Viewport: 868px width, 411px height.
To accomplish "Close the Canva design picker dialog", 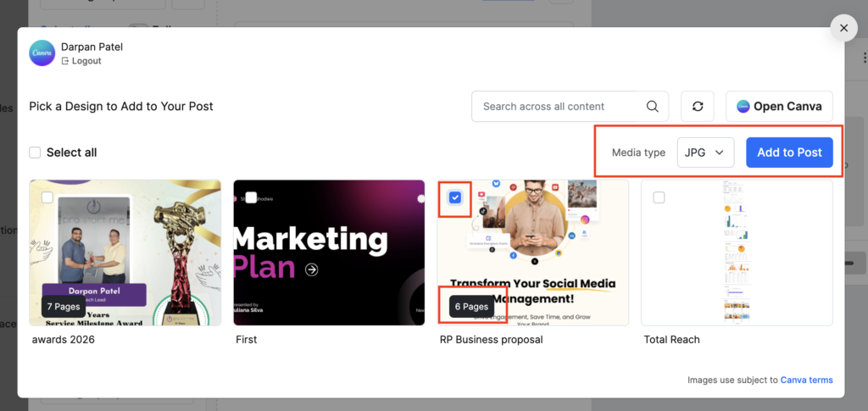I will [843, 28].
